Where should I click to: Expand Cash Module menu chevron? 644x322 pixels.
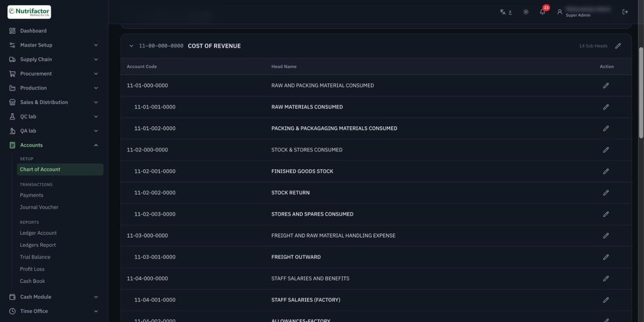[96, 297]
